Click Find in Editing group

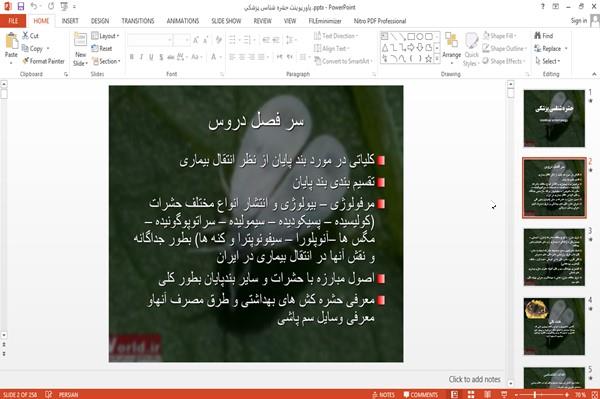click(x=544, y=36)
